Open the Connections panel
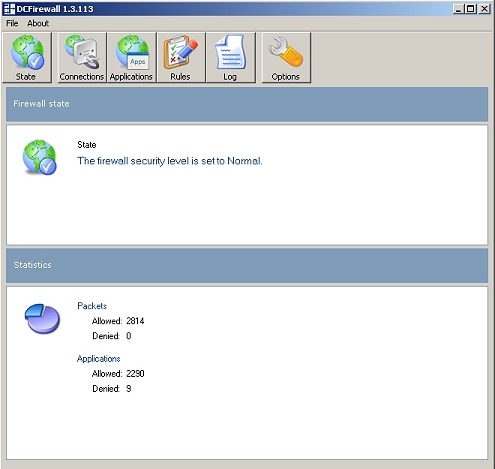This screenshot has width=495, height=469. click(x=82, y=58)
